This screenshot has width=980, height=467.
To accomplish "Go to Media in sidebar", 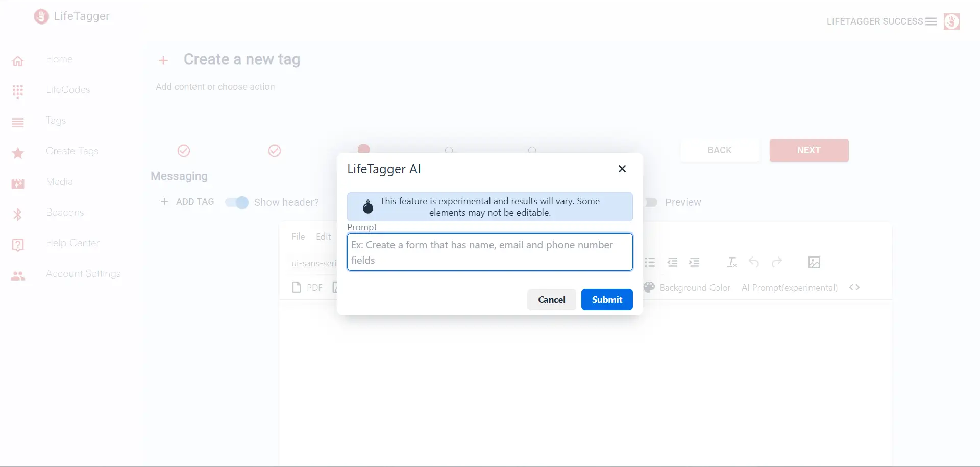I will 59,182.
